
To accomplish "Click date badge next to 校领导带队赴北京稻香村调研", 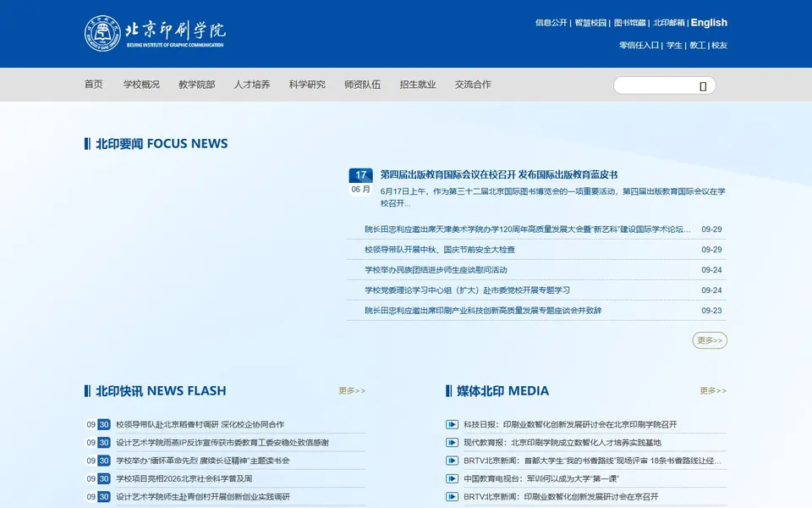I will pyautogui.click(x=98, y=424).
